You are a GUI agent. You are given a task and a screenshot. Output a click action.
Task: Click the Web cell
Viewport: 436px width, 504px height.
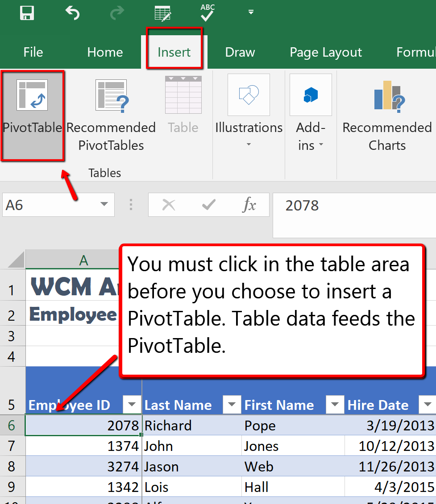293,467
